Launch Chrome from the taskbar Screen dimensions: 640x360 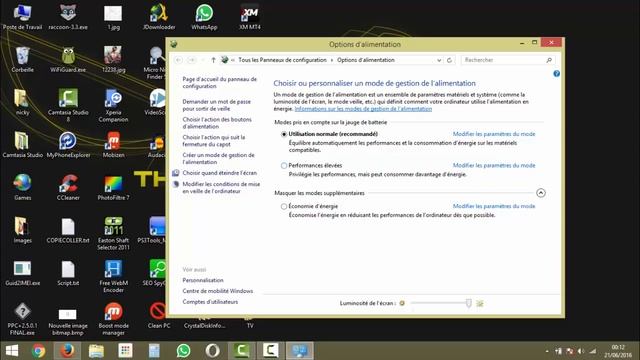point(39,351)
